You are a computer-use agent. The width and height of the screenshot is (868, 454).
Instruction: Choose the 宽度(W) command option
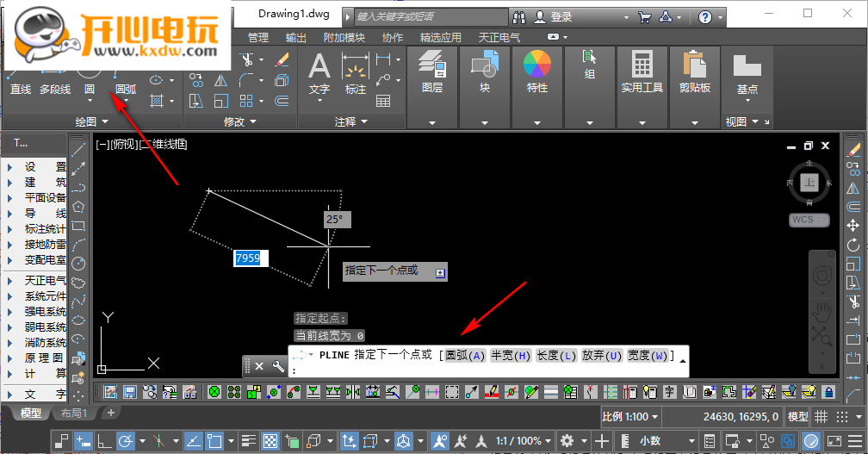[648, 355]
